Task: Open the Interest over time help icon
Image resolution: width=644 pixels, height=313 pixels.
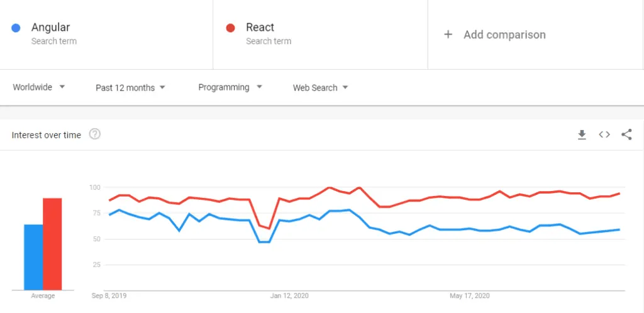Action: [95, 134]
